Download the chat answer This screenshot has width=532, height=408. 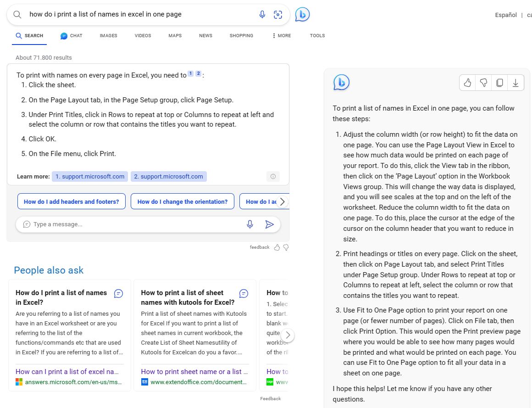pos(515,83)
